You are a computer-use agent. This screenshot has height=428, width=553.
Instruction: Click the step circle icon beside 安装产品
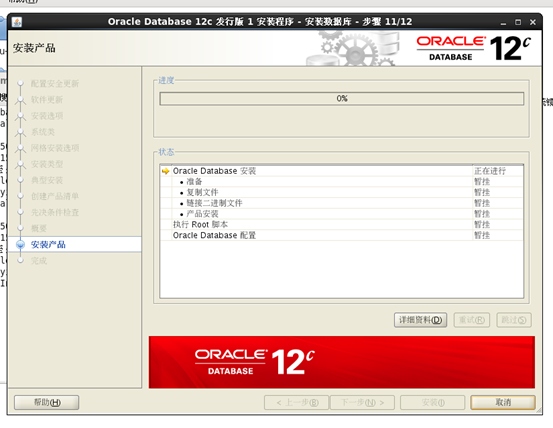click(20, 244)
